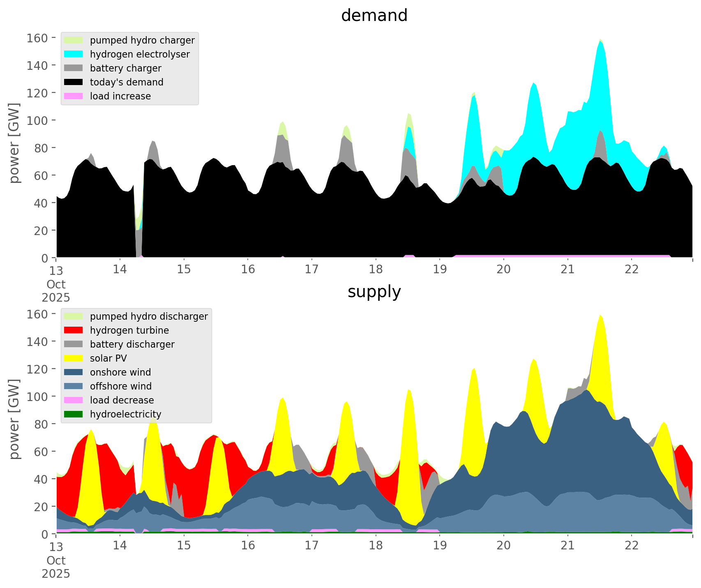The height and width of the screenshot is (588, 701).
Task: Click the cyan hydrogen electrolyser legend swatch
Action: pyautogui.click(x=74, y=54)
